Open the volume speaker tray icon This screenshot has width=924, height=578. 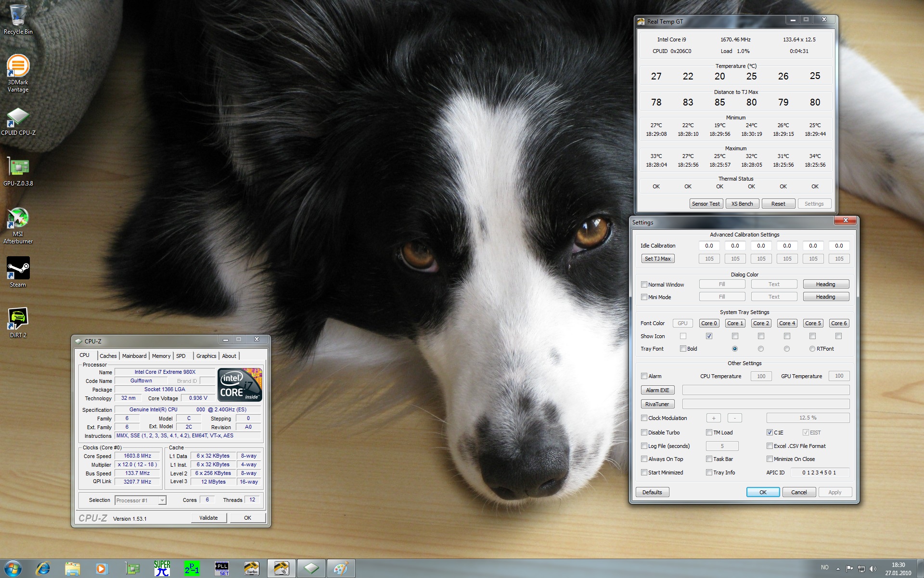click(x=873, y=568)
